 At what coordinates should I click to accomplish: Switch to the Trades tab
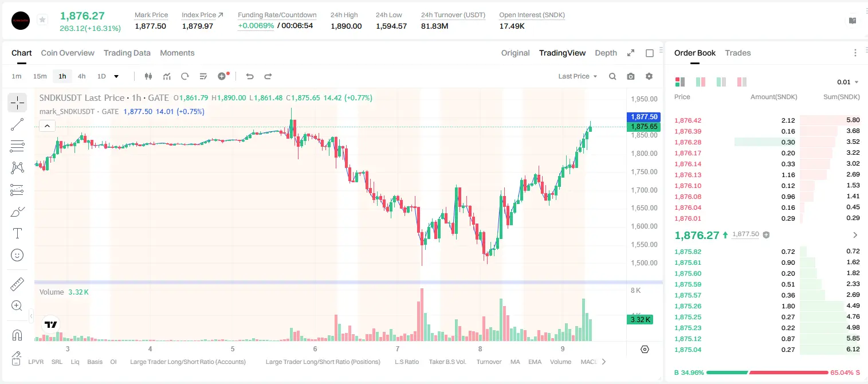(738, 53)
